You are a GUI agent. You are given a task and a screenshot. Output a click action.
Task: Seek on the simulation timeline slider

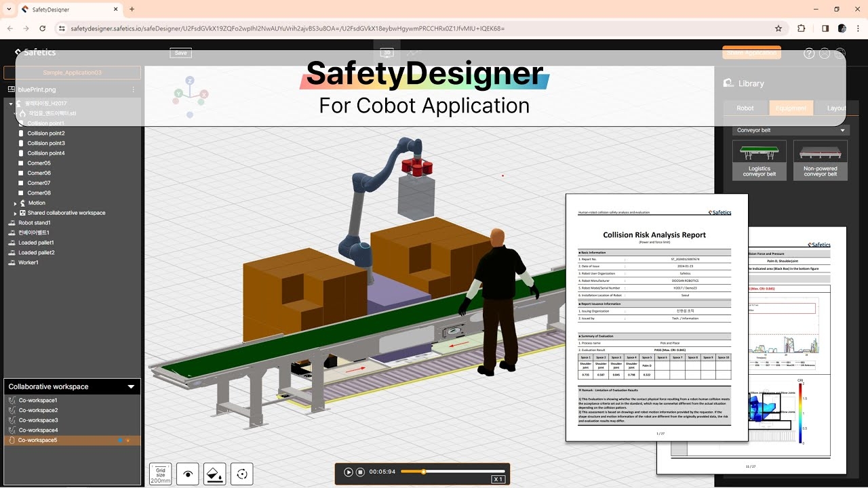[453, 472]
